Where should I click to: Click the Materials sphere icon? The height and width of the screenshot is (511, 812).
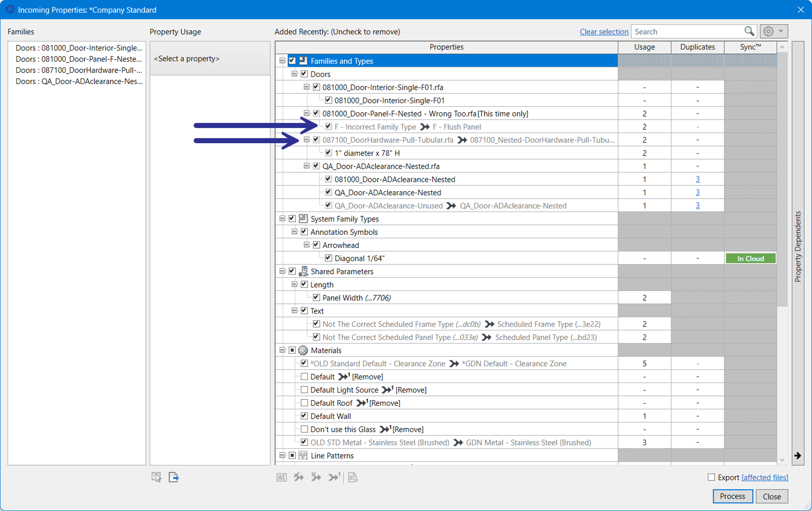(x=303, y=350)
